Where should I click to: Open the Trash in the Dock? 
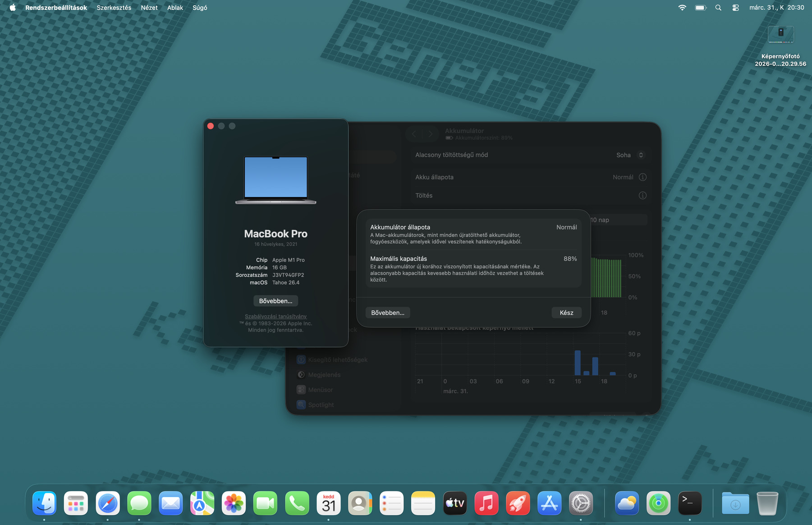pos(767,503)
